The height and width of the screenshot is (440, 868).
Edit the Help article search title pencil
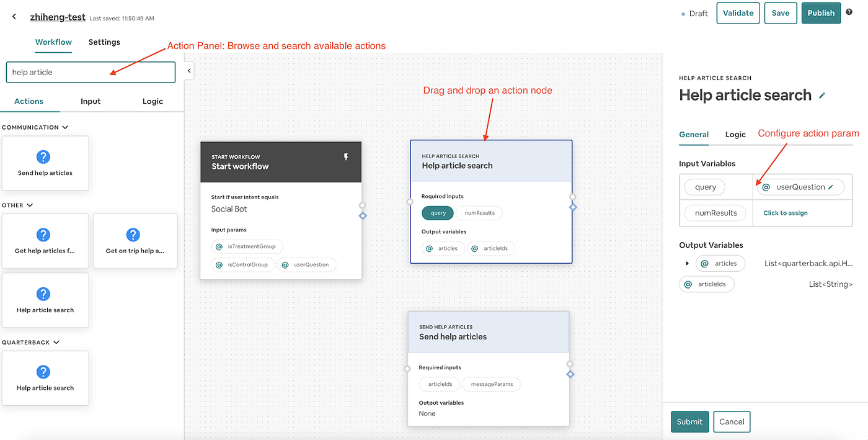coord(822,96)
